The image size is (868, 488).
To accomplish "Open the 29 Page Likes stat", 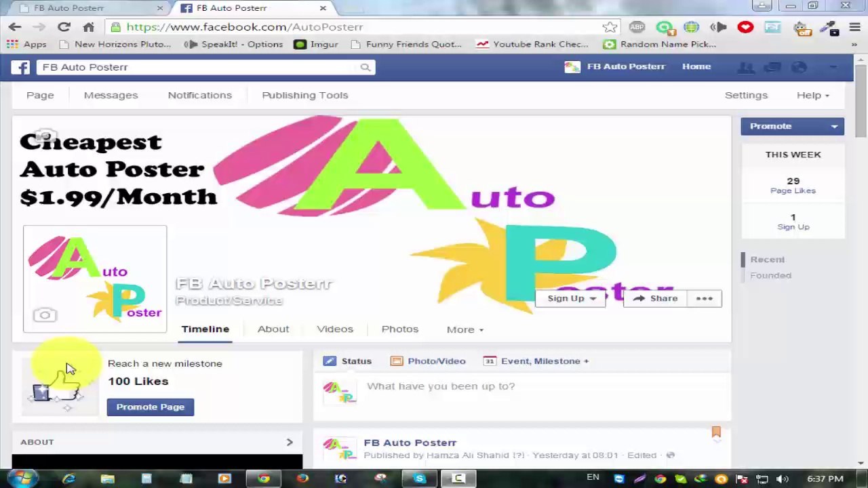I will [x=793, y=185].
